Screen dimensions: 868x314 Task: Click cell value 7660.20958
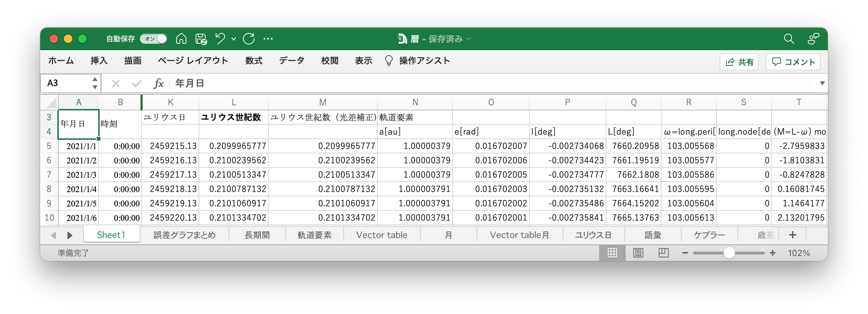pyautogui.click(x=634, y=146)
